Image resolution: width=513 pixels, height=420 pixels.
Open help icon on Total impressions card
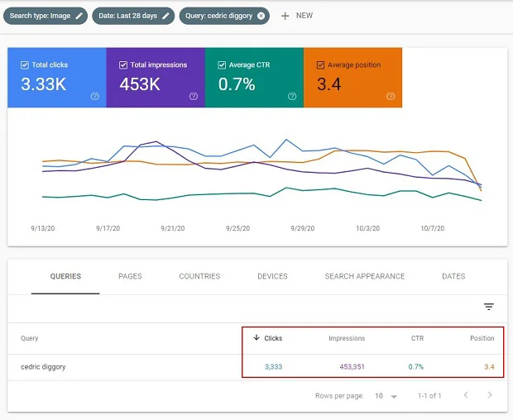click(194, 96)
